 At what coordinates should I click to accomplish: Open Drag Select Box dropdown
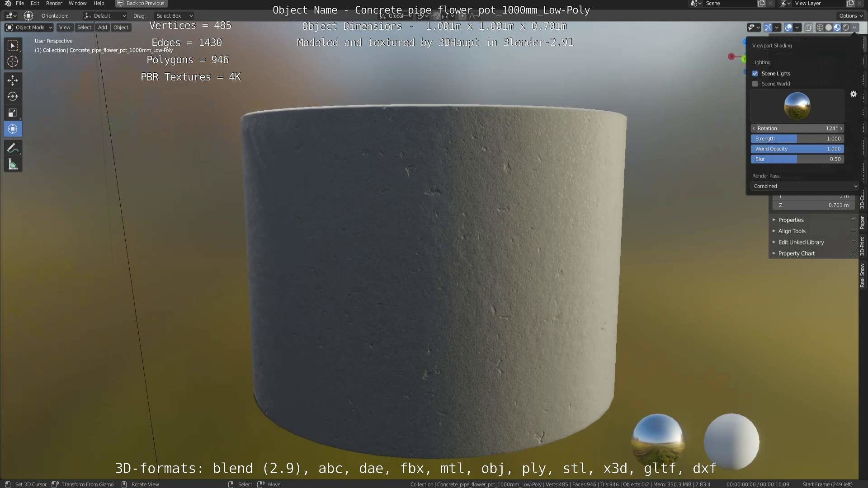(x=174, y=16)
